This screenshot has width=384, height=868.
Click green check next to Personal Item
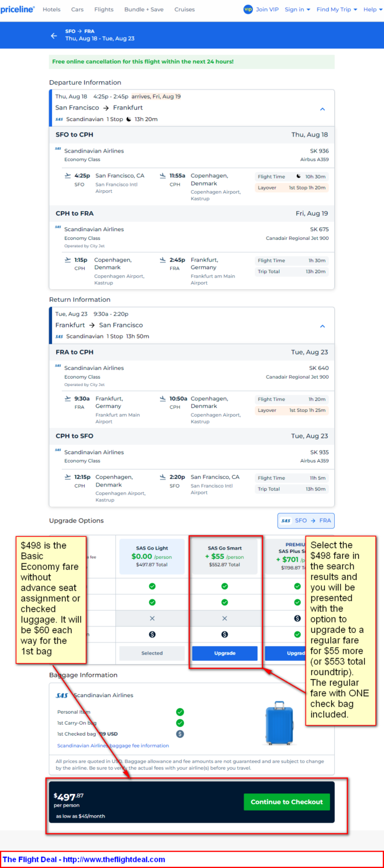pyautogui.click(x=180, y=712)
